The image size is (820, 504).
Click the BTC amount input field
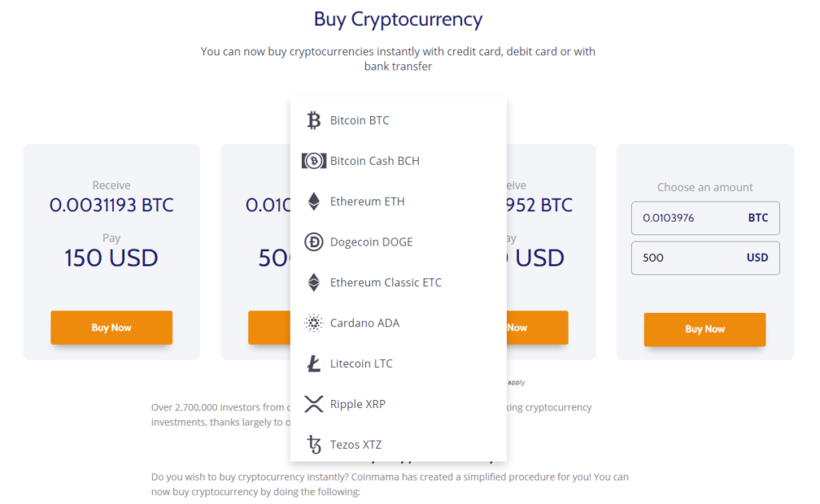pyautogui.click(x=685, y=218)
